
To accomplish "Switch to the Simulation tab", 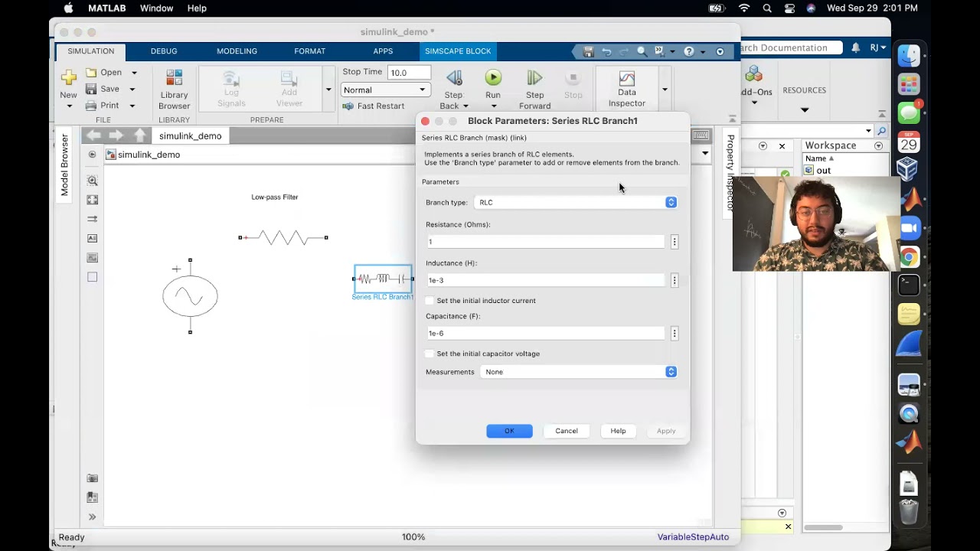I will pyautogui.click(x=91, y=51).
